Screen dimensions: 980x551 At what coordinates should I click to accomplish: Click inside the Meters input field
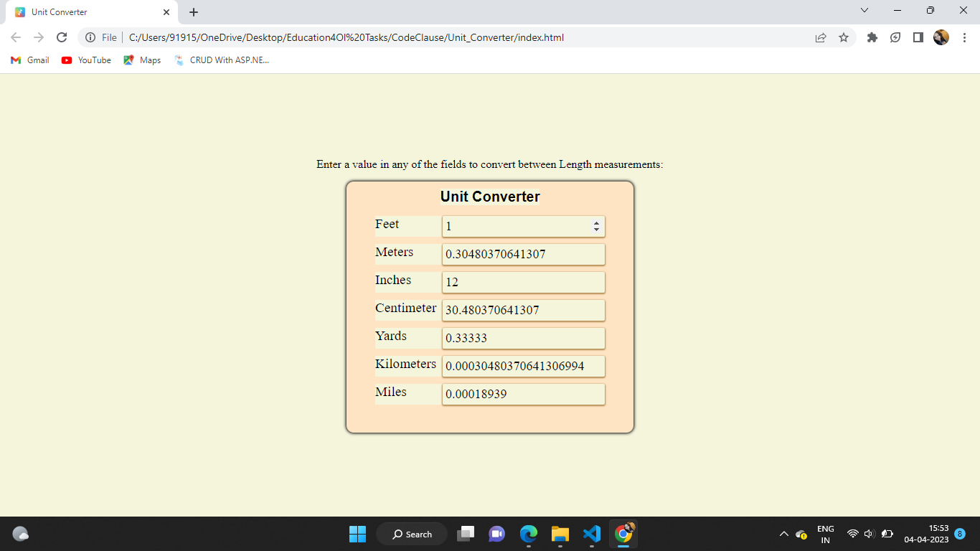(523, 254)
